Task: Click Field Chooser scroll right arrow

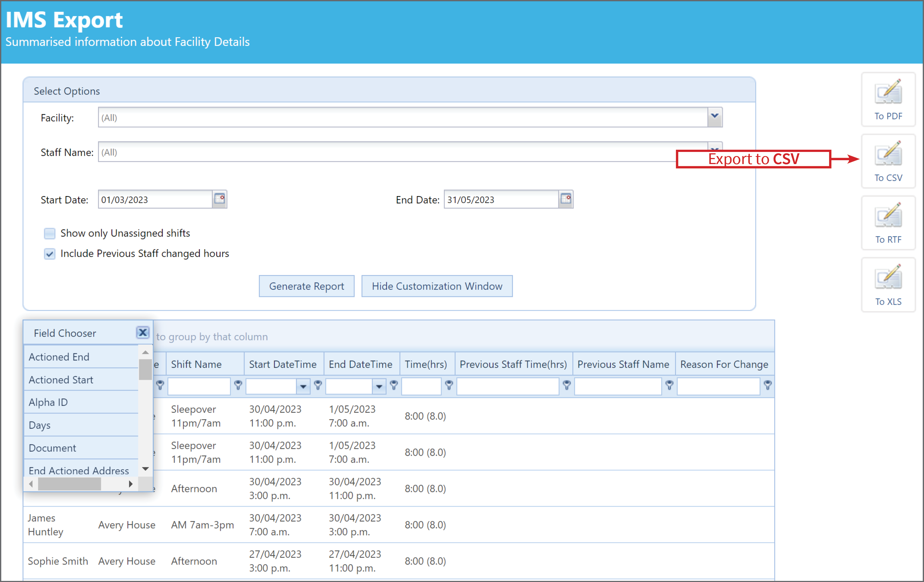Action: pyautogui.click(x=131, y=484)
